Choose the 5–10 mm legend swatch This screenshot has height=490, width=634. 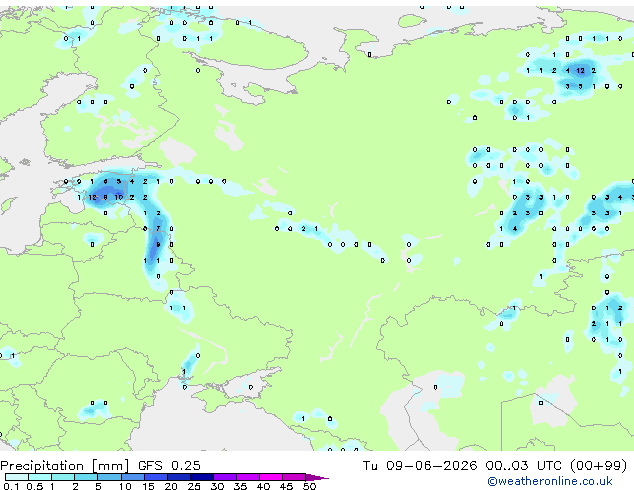(x=109, y=477)
